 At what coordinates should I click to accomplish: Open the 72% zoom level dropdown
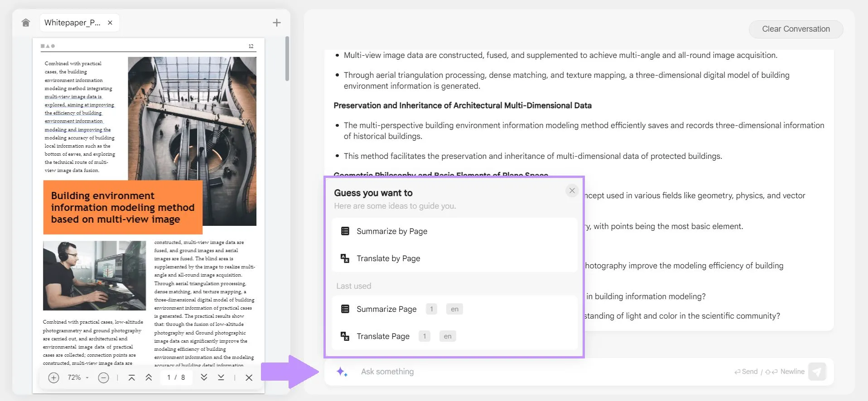(78, 377)
